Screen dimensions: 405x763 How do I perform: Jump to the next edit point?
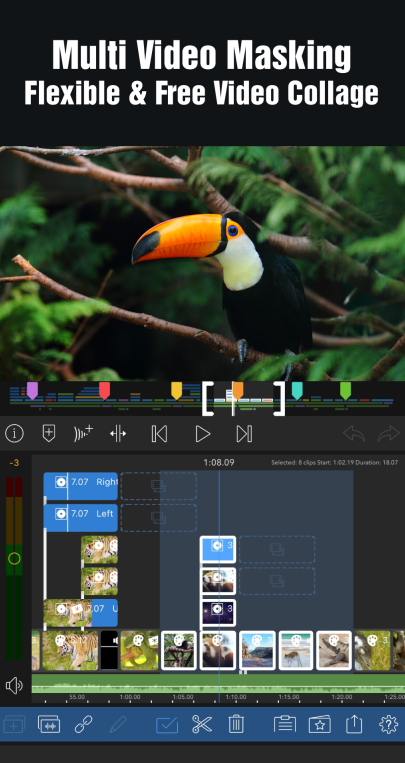pos(244,434)
